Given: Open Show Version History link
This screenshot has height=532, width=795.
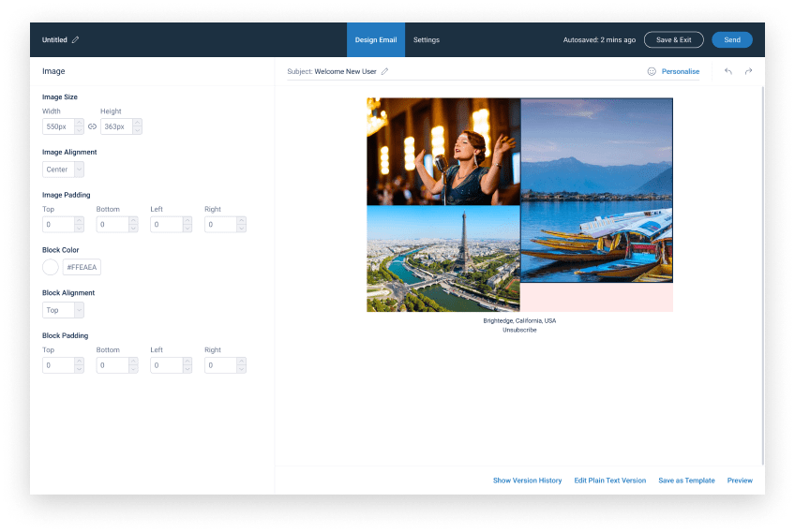Looking at the screenshot, I should [x=527, y=480].
